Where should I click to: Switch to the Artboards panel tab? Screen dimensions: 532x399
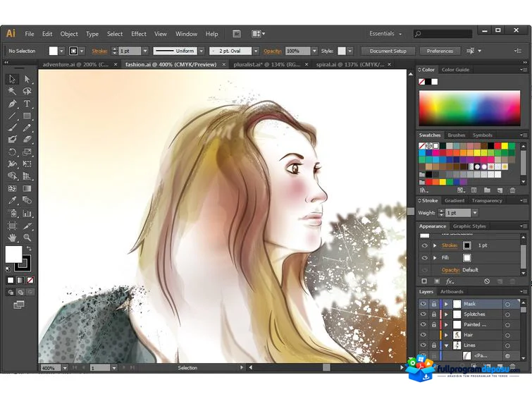pyautogui.click(x=452, y=292)
